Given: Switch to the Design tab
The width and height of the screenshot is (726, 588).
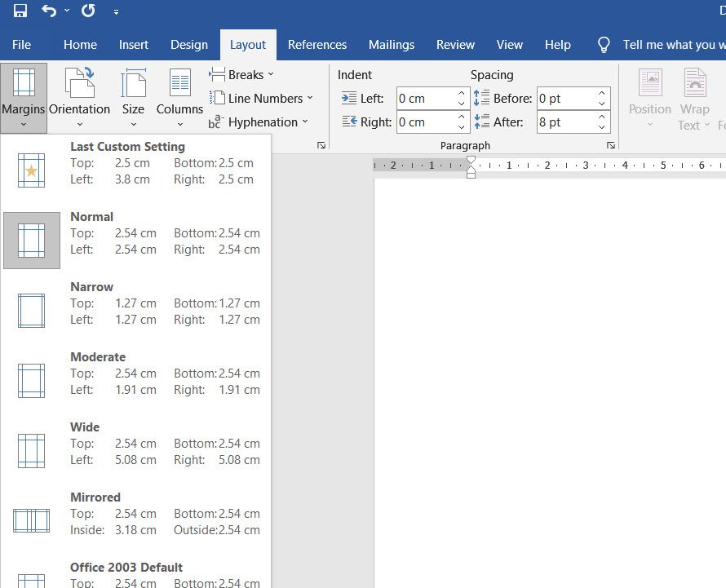Looking at the screenshot, I should pyautogui.click(x=189, y=45).
